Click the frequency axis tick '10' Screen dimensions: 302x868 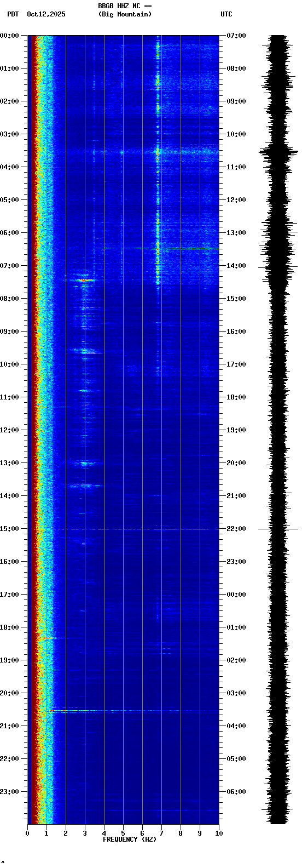click(x=219, y=833)
